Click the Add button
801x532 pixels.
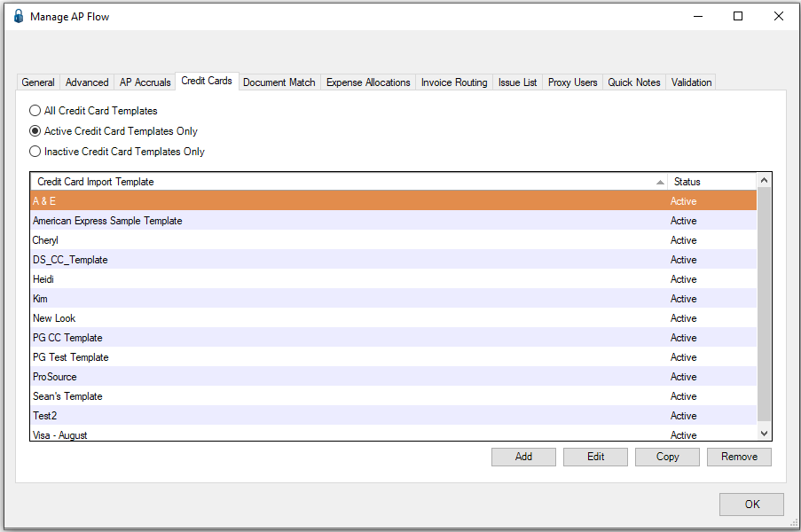(523, 457)
